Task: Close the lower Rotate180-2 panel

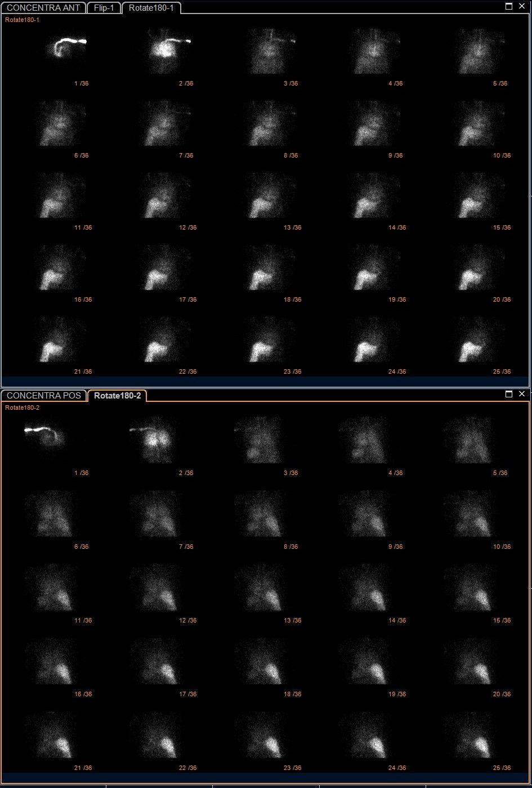Action: pyautogui.click(x=522, y=394)
